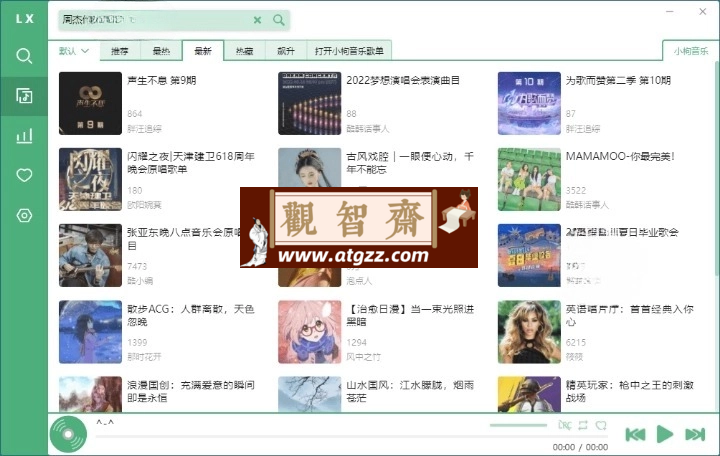The width and height of the screenshot is (720, 456).
Task: Toggle the LRC desktop lyrics icon
Action: [565, 425]
